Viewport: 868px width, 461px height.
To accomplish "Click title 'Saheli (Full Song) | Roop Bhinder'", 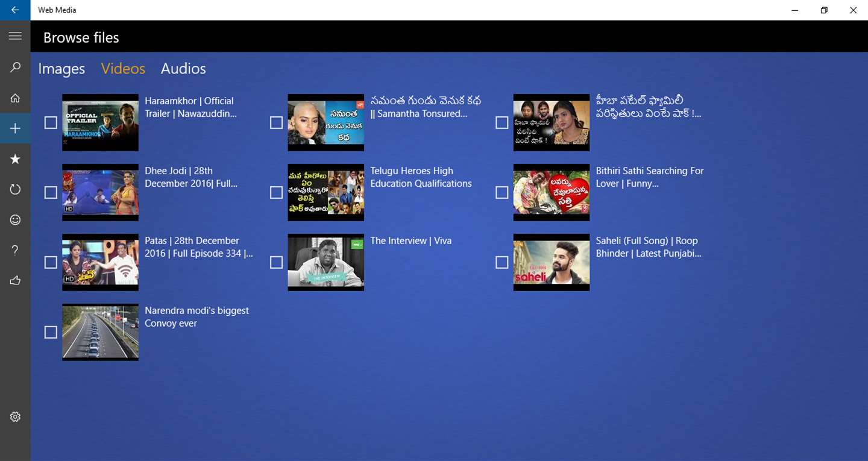I will 649,247.
